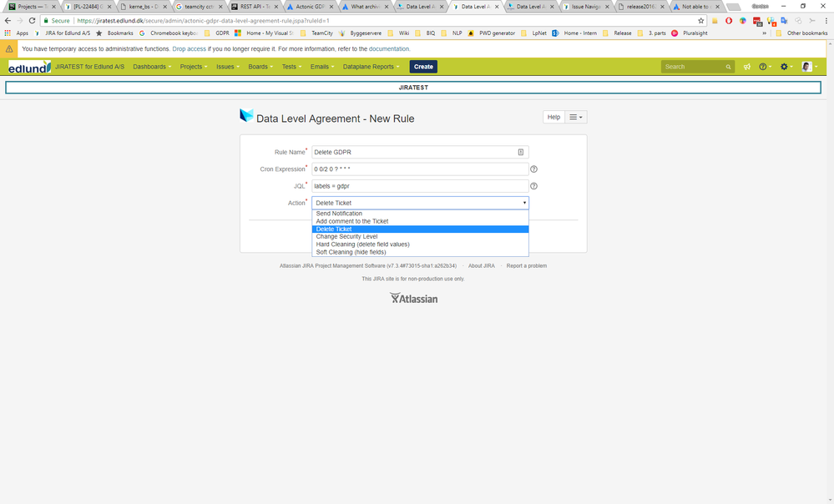Switch to the Projects browser tab
This screenshot has height=504, width=834.
click(x=32, y=7)
